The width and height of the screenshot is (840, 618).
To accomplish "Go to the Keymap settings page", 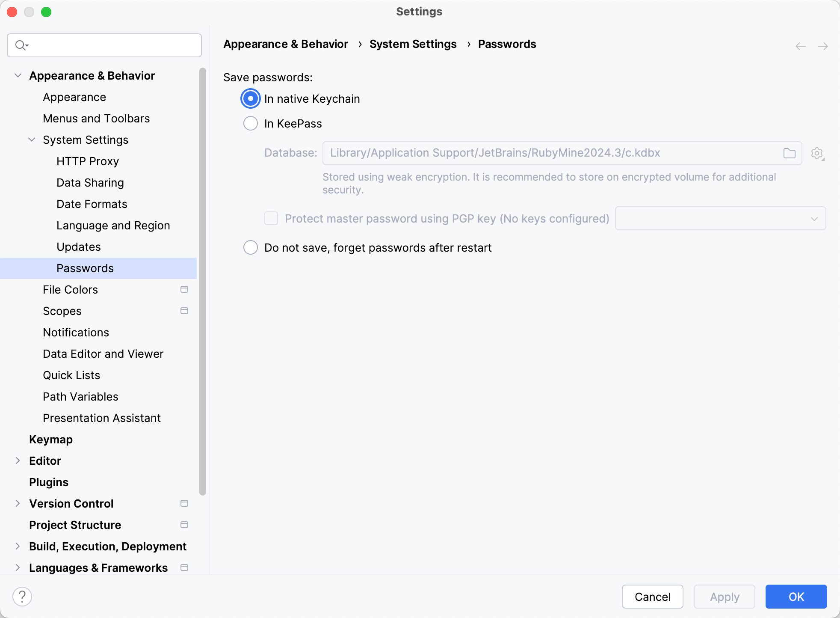I will [50, 440].
